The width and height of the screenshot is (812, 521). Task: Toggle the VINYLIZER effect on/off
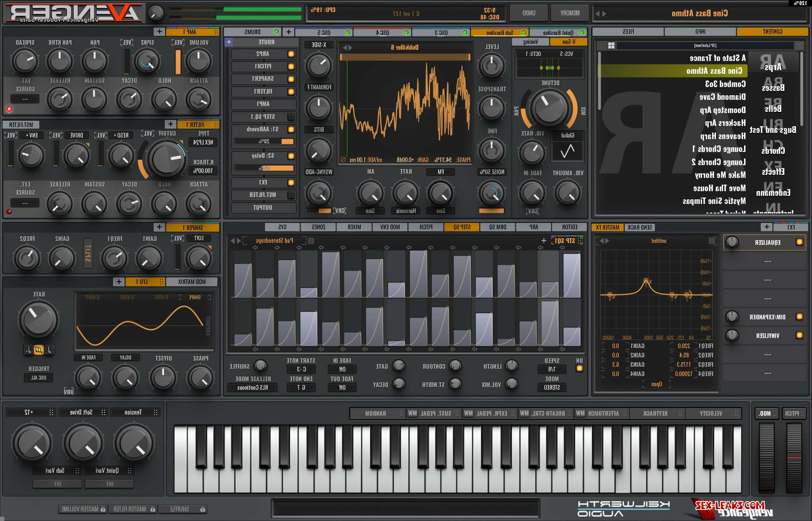(x=799, y=335)
